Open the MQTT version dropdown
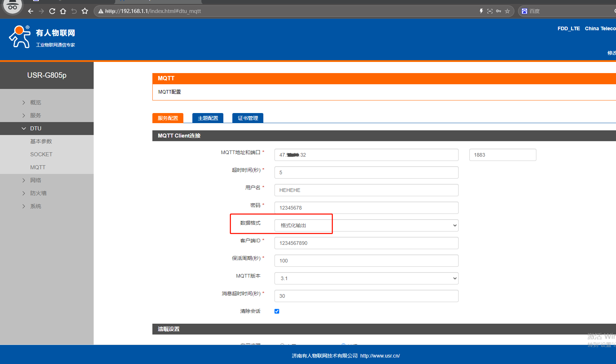Image resolution: width=616 pixels, height=364 pixels. pos(366,278)
